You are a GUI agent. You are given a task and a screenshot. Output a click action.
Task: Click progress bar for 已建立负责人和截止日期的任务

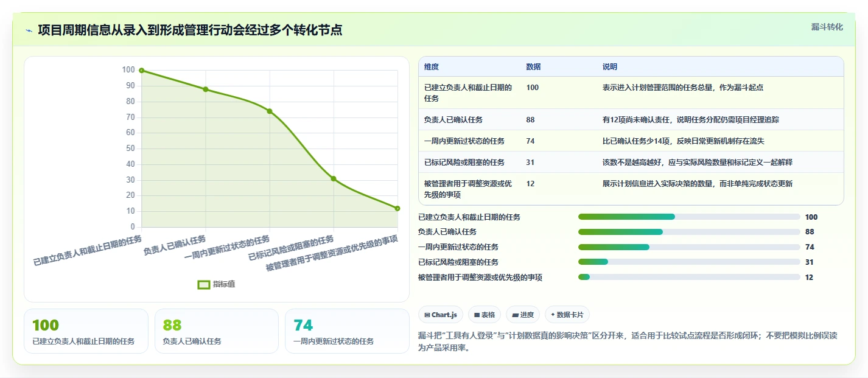[x=689, y=217]
